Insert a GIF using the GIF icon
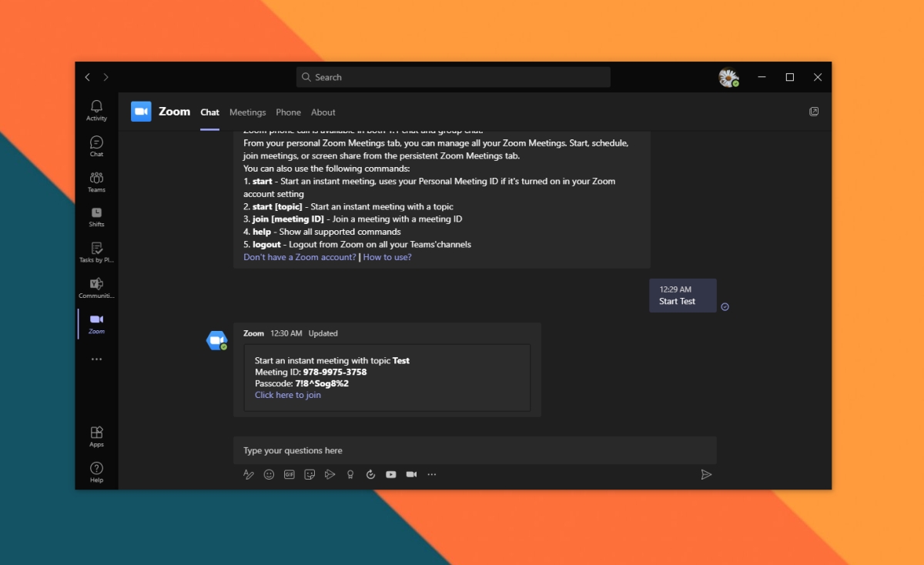The height and width of the screenshot is (565, 924). click(x=289, y=474)
